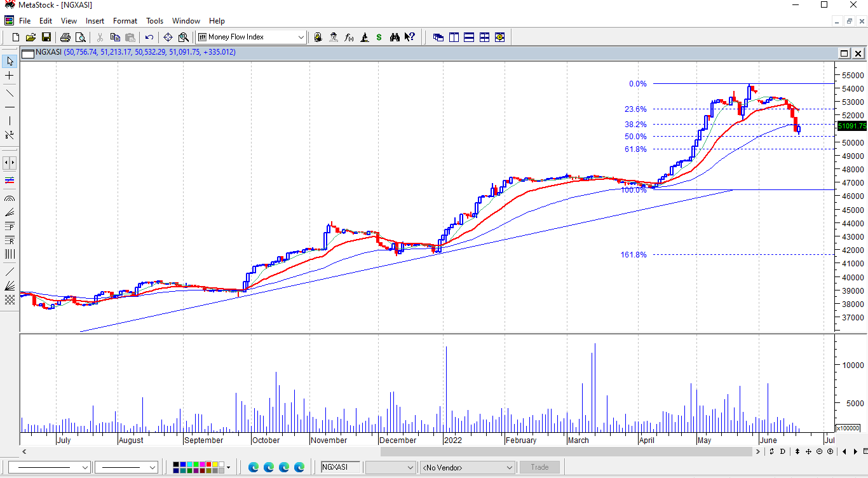
Task: Click the stack windows layout icon
Action: 469,38
